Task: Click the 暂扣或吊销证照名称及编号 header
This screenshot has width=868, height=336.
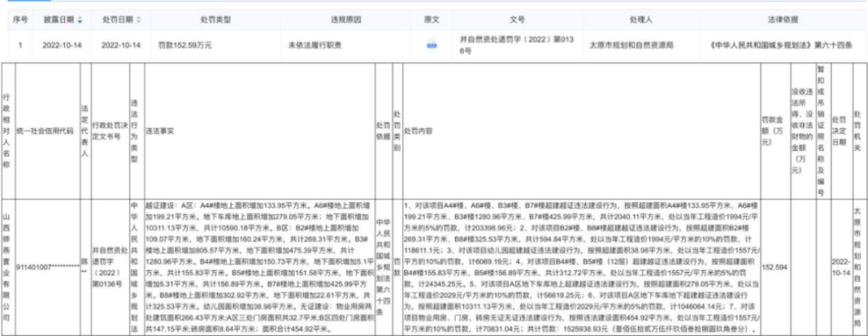Action: click(820, 131)
